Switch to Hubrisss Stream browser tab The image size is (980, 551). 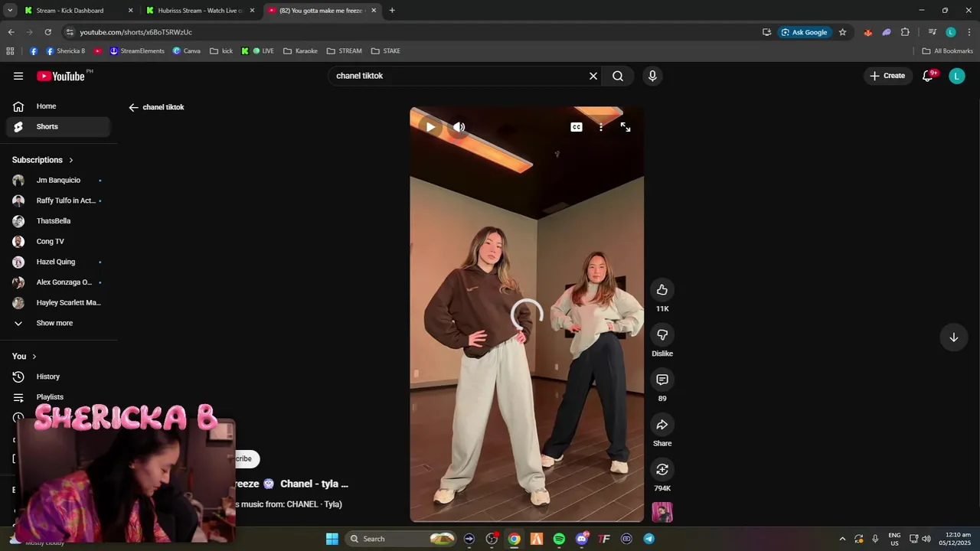tap(201, 11)
